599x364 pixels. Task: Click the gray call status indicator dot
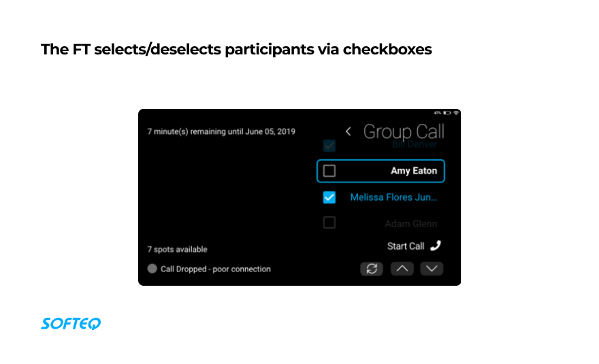[x=152, y=269]
